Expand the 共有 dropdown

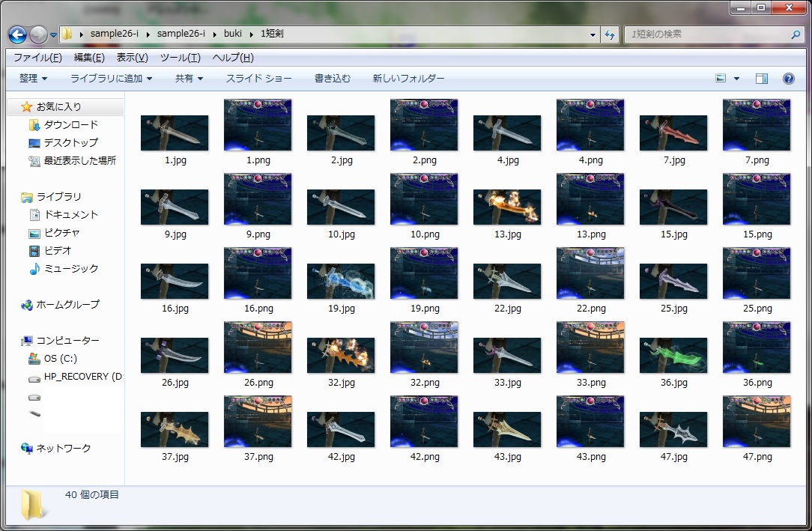click(x=189, y=78)
